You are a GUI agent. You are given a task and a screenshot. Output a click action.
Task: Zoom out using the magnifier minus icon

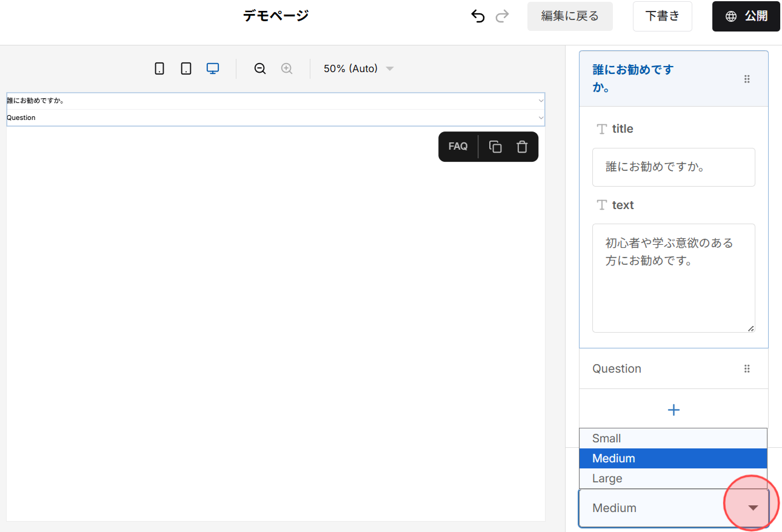[259, 68]
